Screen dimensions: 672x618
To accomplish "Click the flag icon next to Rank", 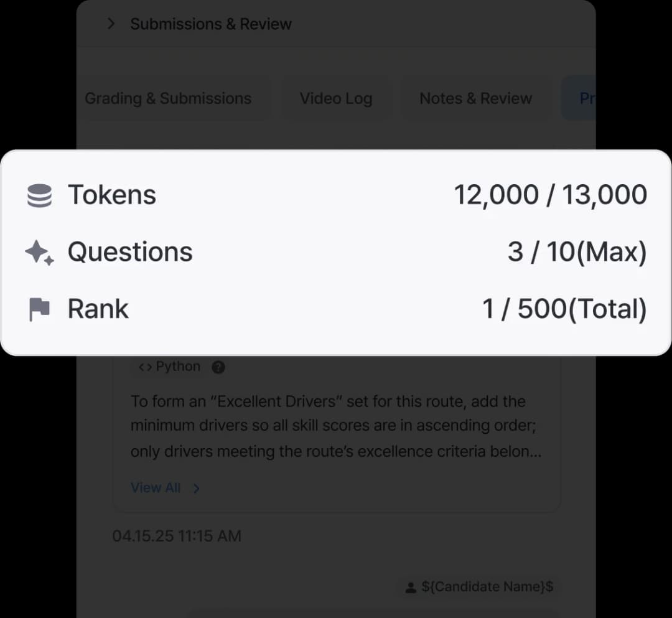I will point(38,308).
